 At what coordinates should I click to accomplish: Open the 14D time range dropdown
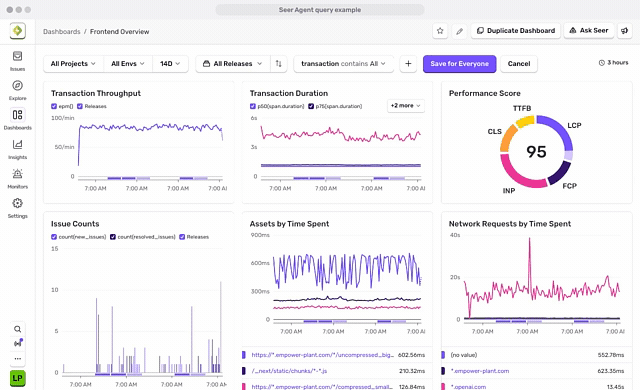170,64
